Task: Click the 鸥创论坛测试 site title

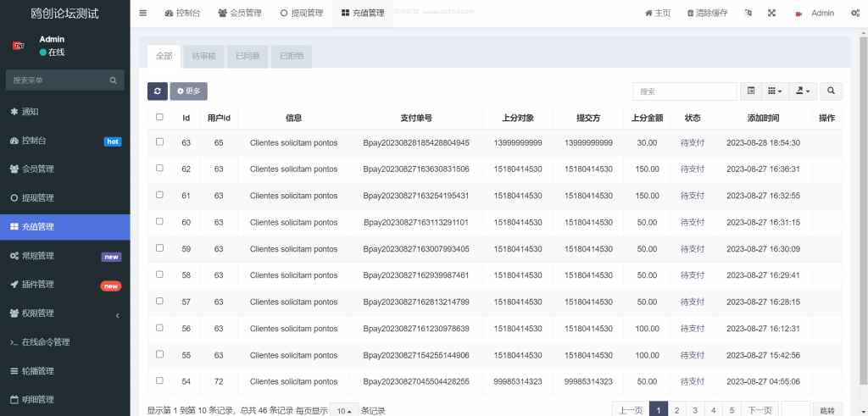Action: point(65,14)
